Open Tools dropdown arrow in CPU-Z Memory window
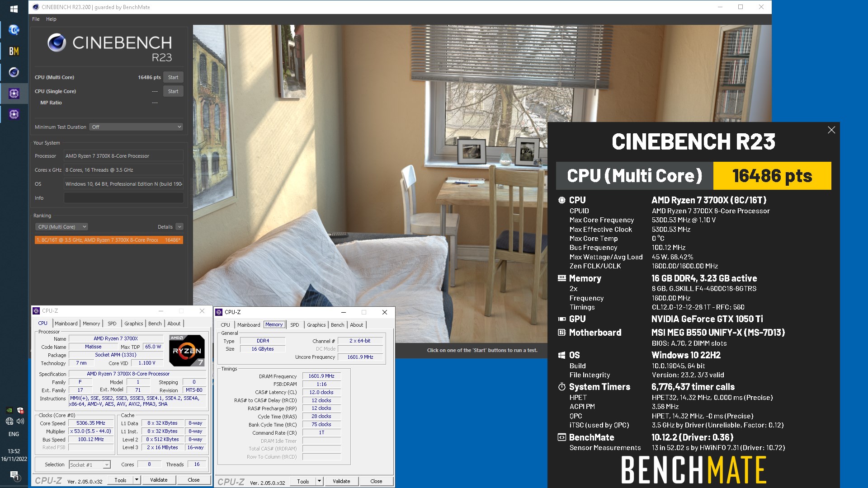 (x=319, y=481)
